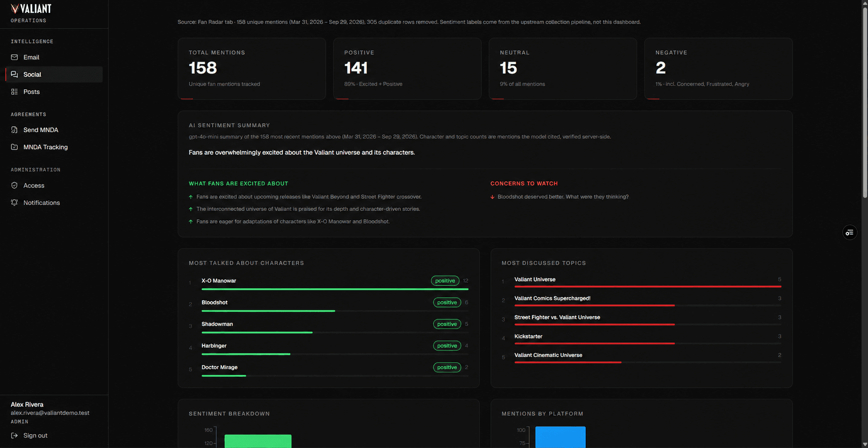Click Kickstarter red topic bar
The width and height of the screenshot is (868, 448).
(594, 343)
